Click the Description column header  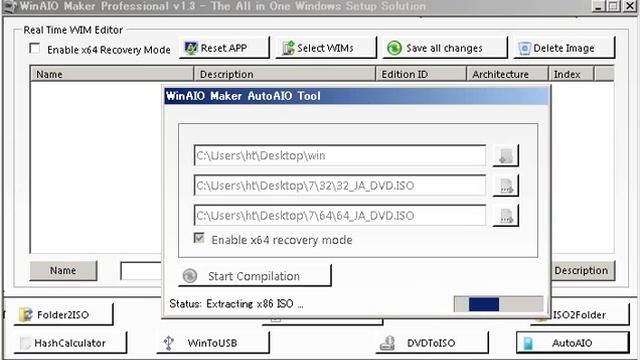285,74
